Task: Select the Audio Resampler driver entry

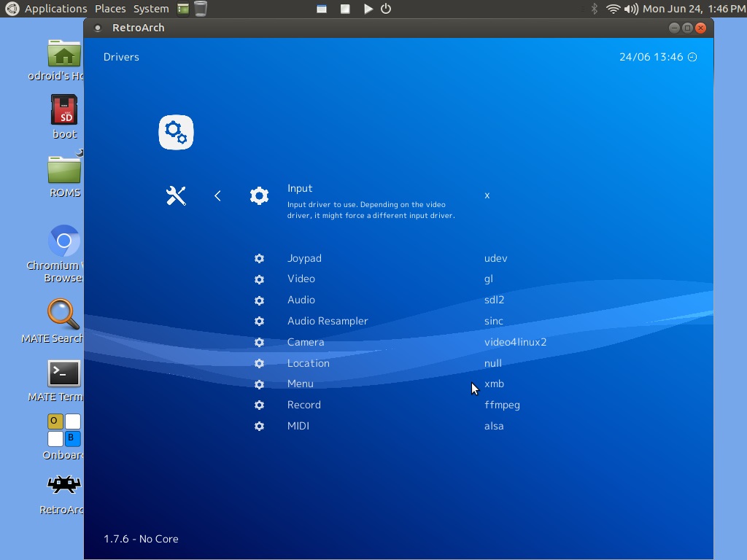Action: click(328, 321)
